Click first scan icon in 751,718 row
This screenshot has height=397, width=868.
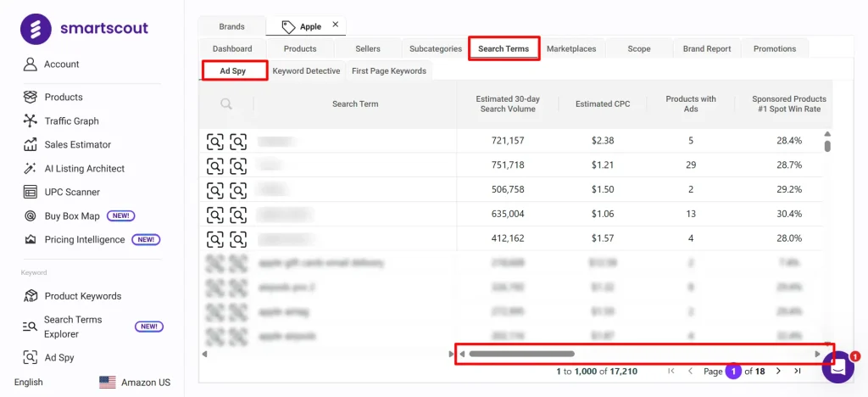[214, 165]
